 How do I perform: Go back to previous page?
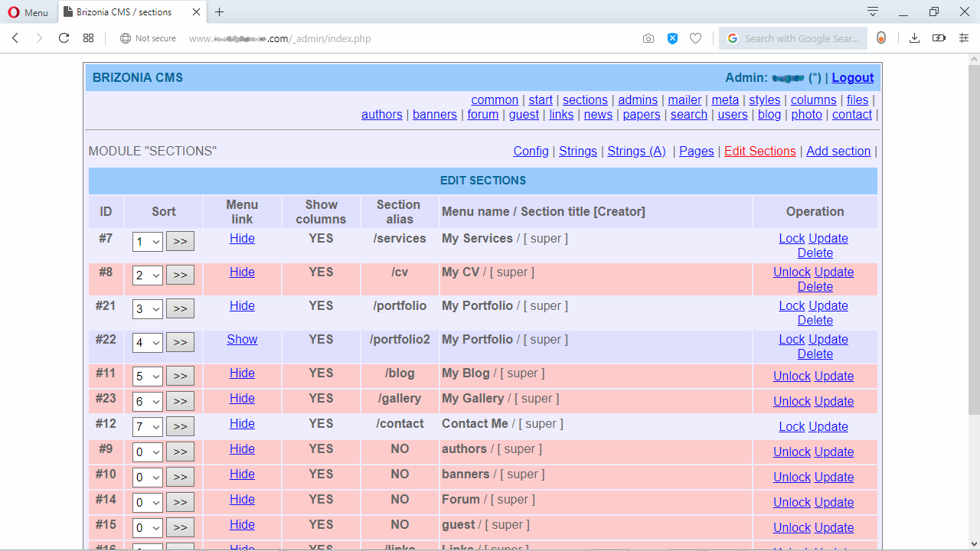tap(15, 38)
